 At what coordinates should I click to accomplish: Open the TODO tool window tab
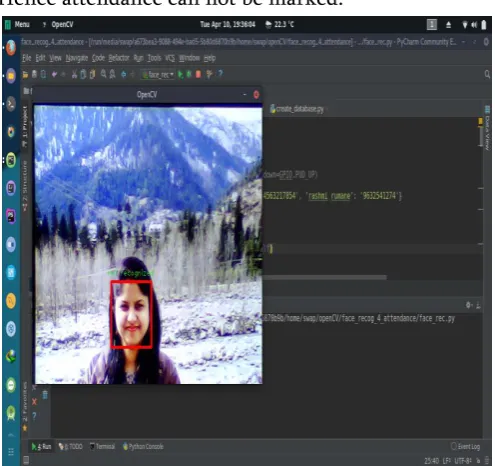click(x=70, y=447)
